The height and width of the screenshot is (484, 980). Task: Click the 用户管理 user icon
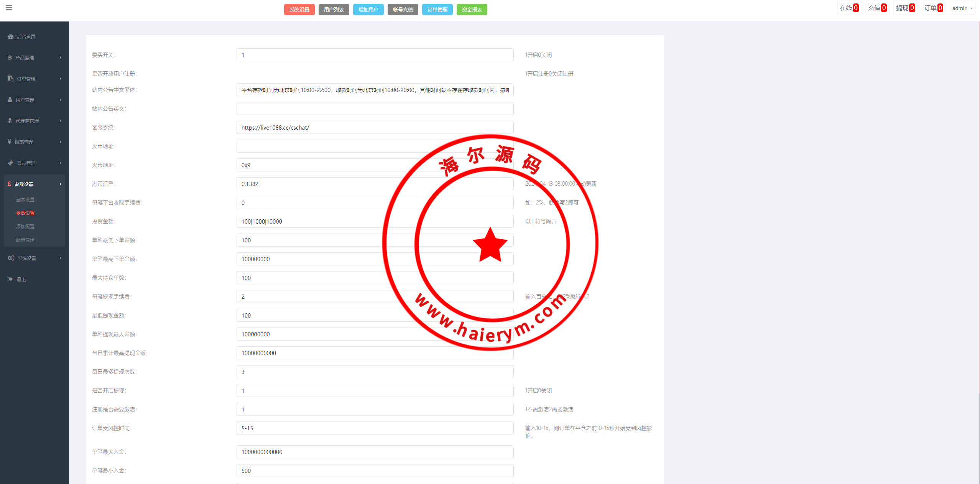[x=10, y=100]
